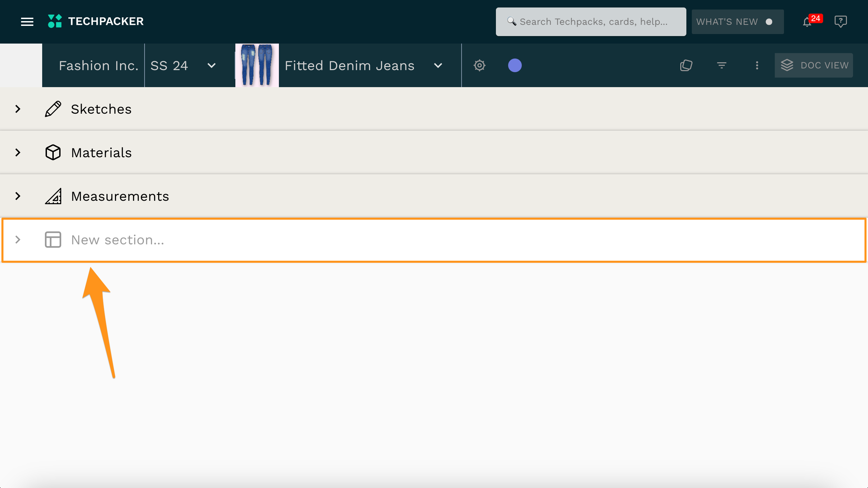Open the three-dot options menu
The height and width of the screenshot is (488, 868).
coord(757,65)
